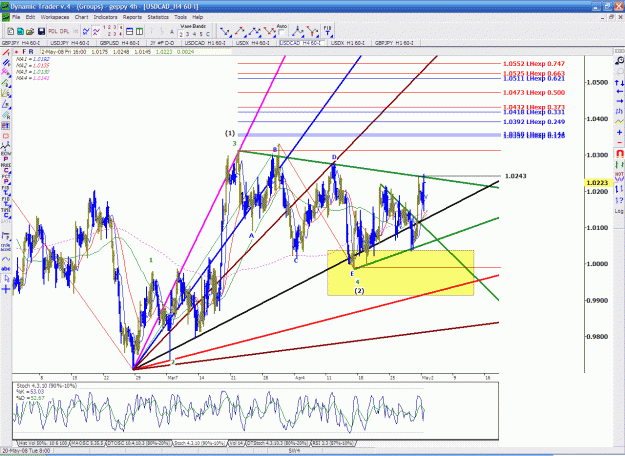Select wave band 5 button
Screen dimensions: 625x456
201,34
